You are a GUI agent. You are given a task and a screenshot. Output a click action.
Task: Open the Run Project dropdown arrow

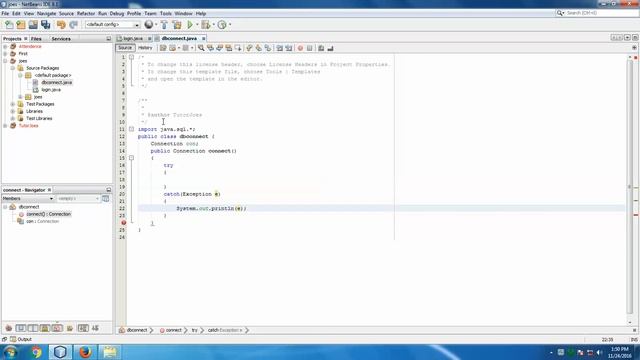tap(197, 25)
